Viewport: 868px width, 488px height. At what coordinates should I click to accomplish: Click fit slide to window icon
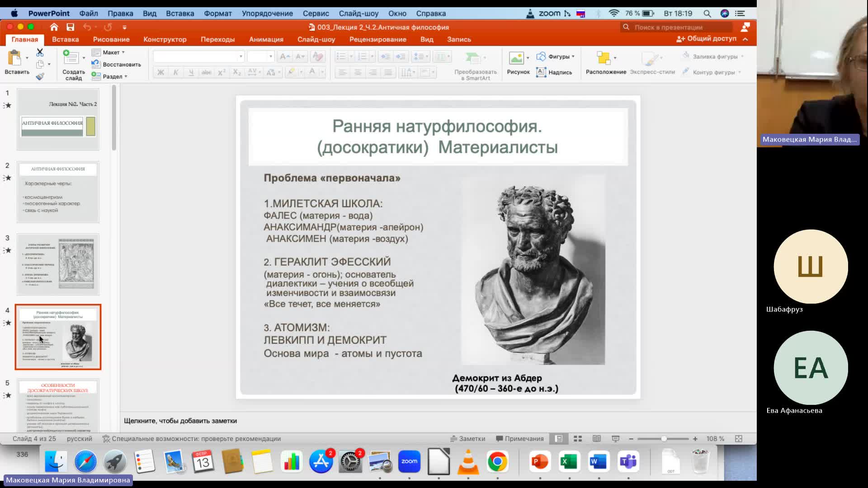(739, 439)
